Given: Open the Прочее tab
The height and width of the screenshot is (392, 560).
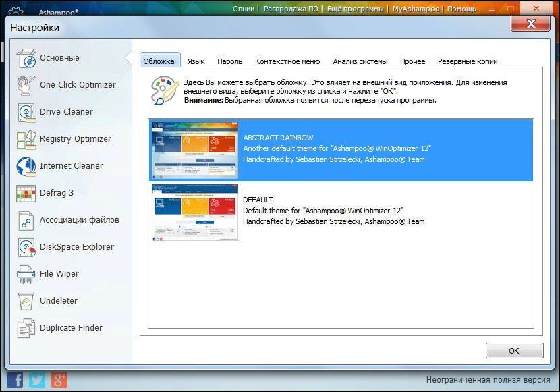Looking at the screenshot, I should coord(412,61).
